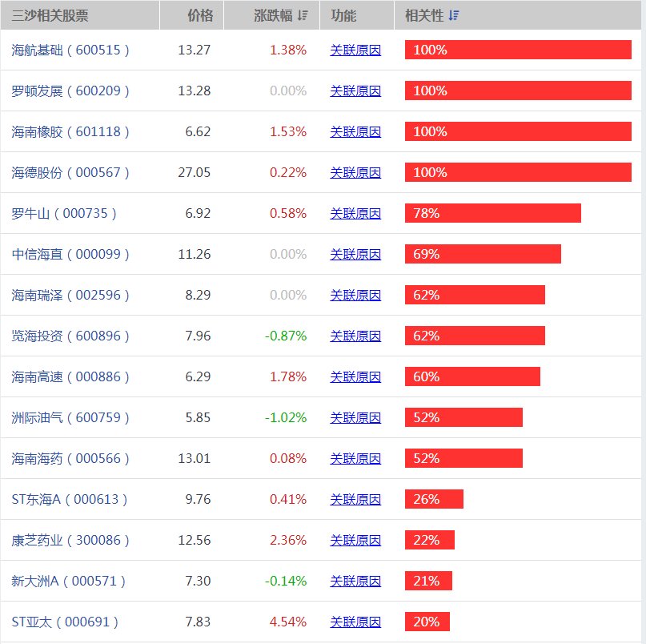
Task: Click the 62% correlation bar for 览海投资
Action: pos(475,336)
